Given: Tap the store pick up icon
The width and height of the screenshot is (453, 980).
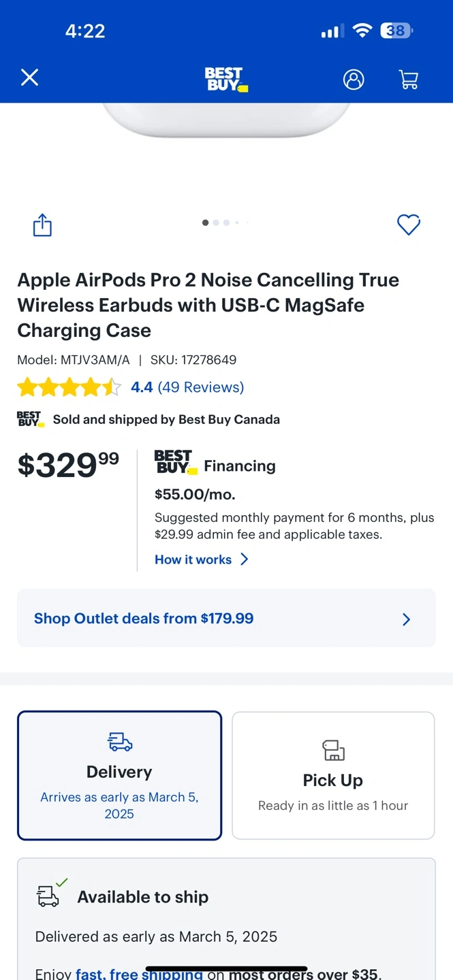Looking at the screenshot, I should point(333,750).
